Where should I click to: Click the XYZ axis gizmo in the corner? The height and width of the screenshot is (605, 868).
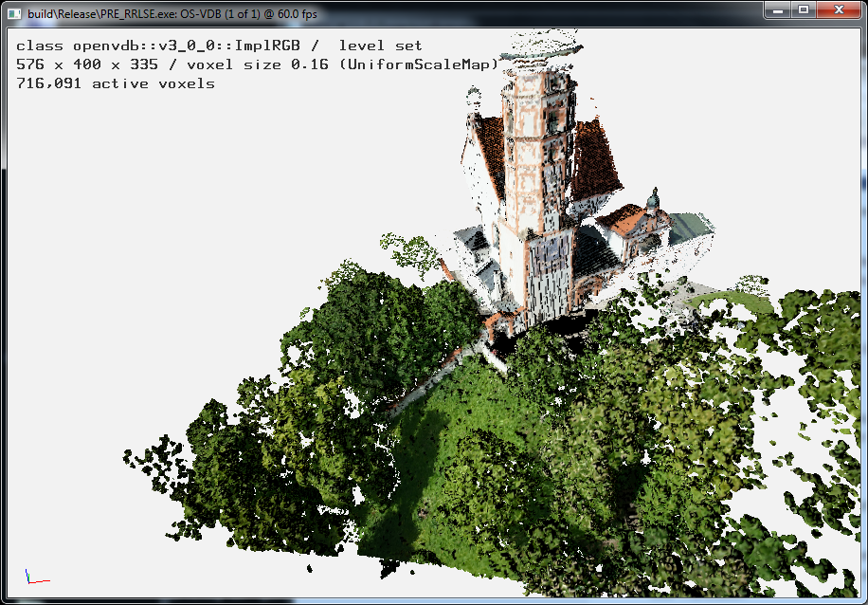coord(37,577)
